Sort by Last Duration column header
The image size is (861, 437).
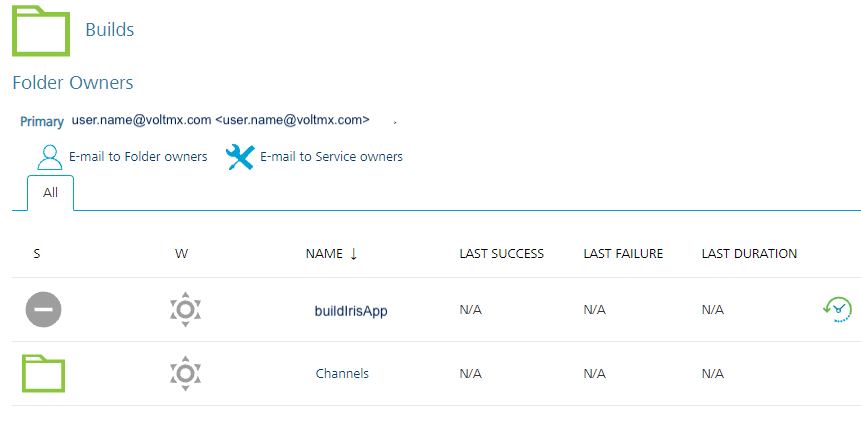[x=749, y=254]
